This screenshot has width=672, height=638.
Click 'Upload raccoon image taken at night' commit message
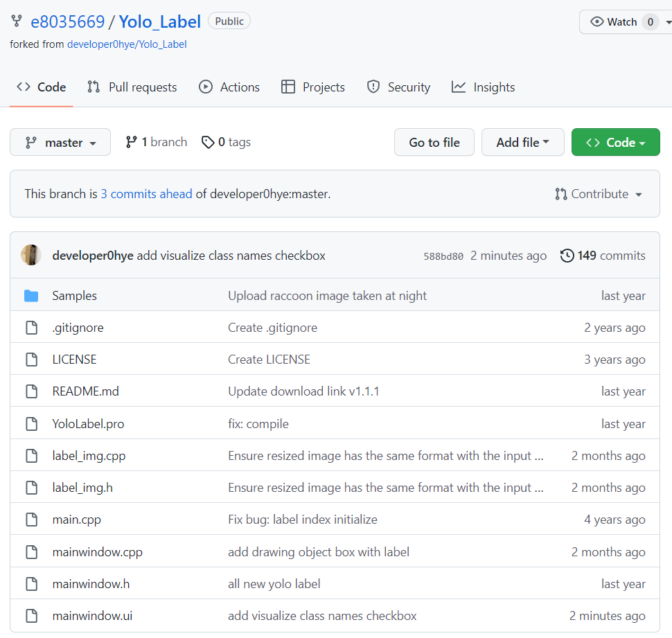pyautogui.click(x=328, y=296)
